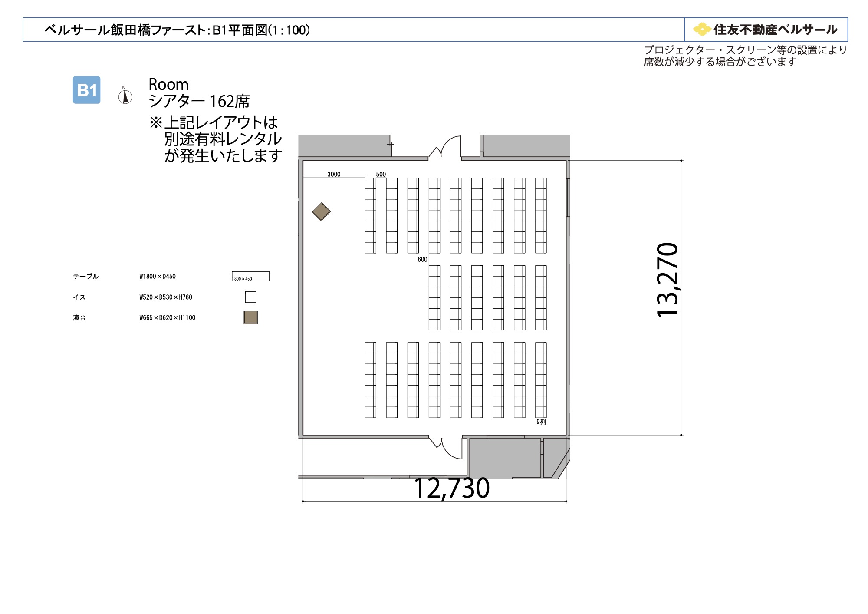Click the シアター 162席 seating label
Viewport: 868px width, 614px height.
click(x=199, y=101)
